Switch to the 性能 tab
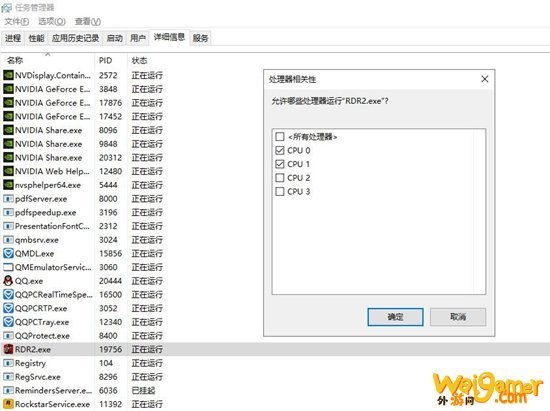The image size is (550, 411). point(36,38)
